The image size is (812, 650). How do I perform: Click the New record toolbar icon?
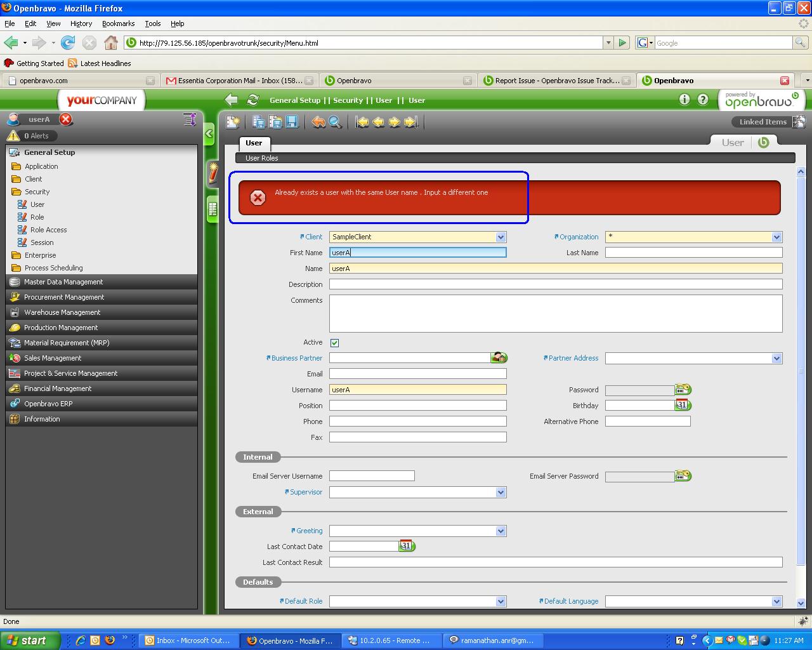pos(233,122)
